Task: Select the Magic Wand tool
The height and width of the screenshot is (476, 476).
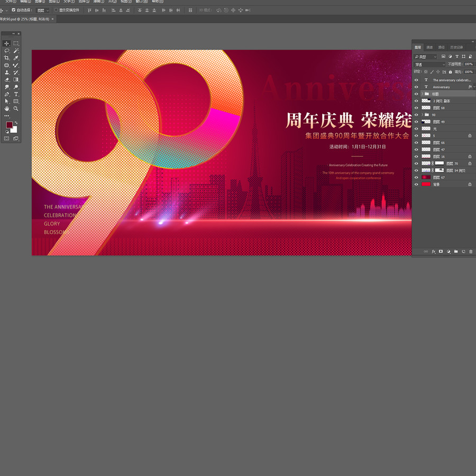Action: (x=16, y=51)
